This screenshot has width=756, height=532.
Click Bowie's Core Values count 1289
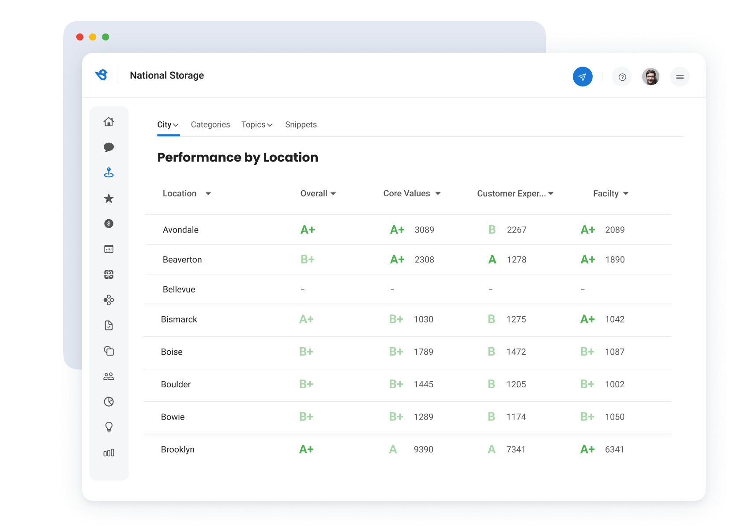[x=424, y=417]
